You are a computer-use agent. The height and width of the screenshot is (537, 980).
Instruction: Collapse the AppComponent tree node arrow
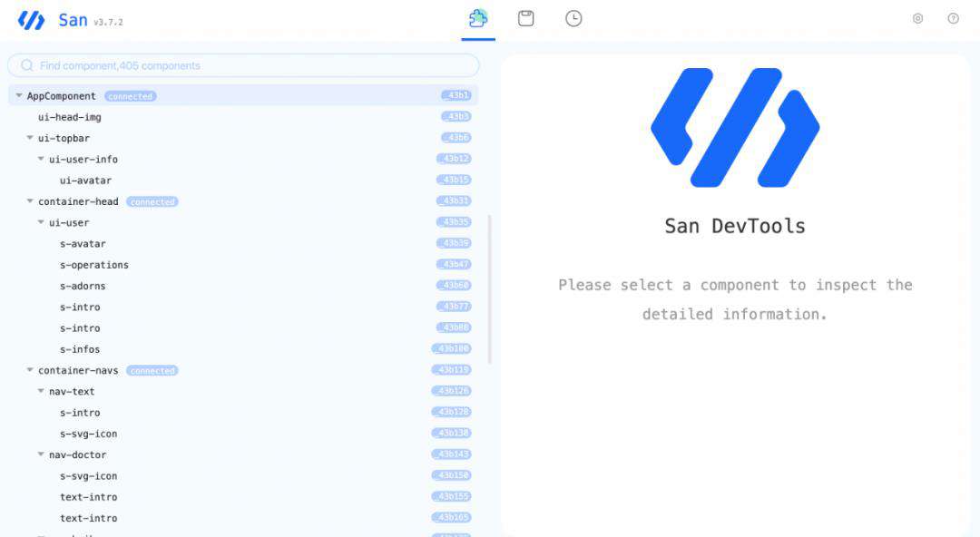[x=19, y=95]
